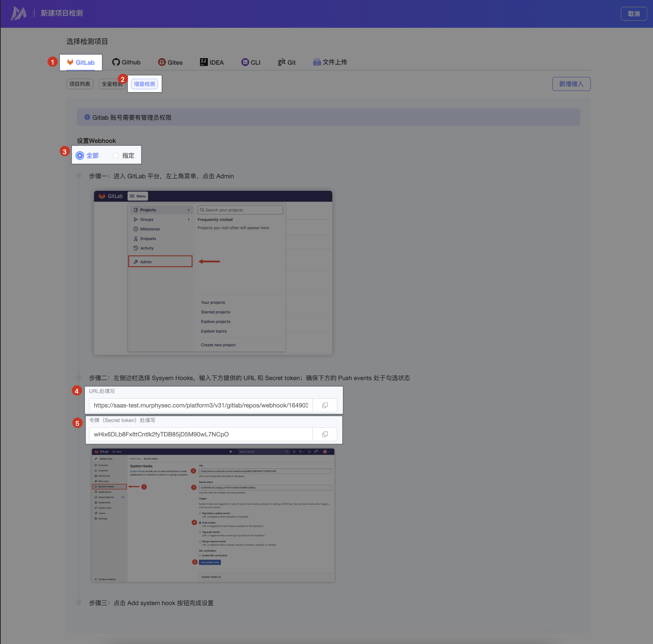Click the 取消 button
The height and width of the screenshot is (644, 653).
634,14
